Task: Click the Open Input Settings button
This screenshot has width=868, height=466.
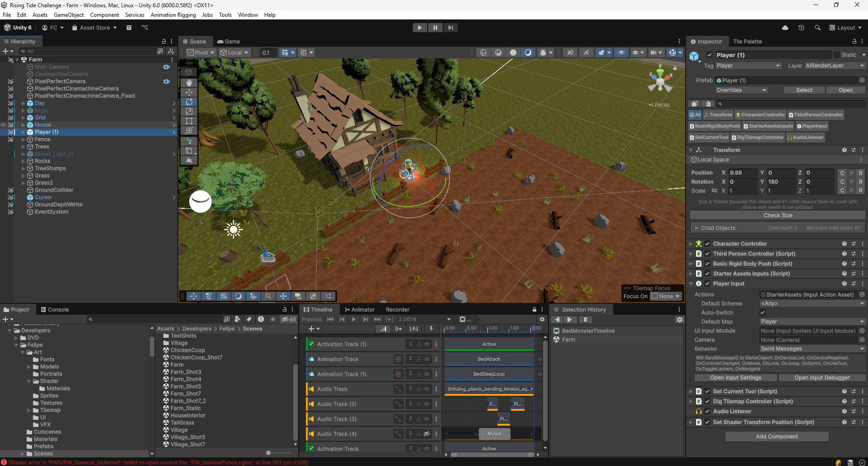Action: (x=735, y=378)
